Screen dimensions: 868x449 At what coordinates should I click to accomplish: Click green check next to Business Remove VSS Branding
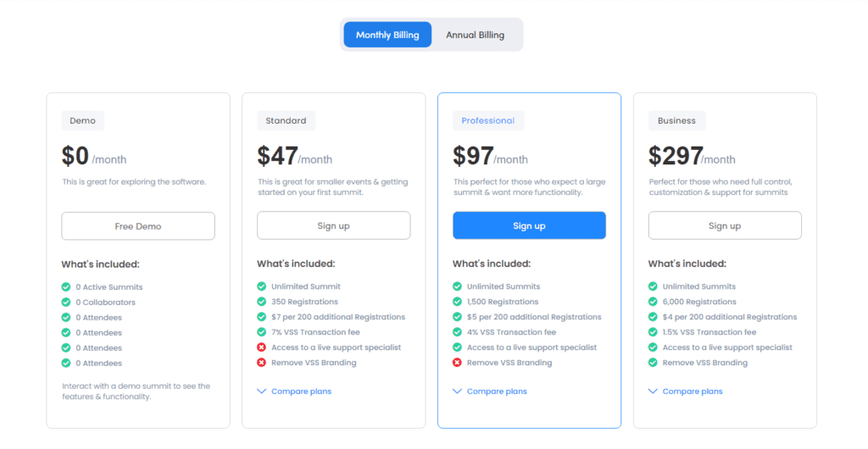tap(653, 363)
